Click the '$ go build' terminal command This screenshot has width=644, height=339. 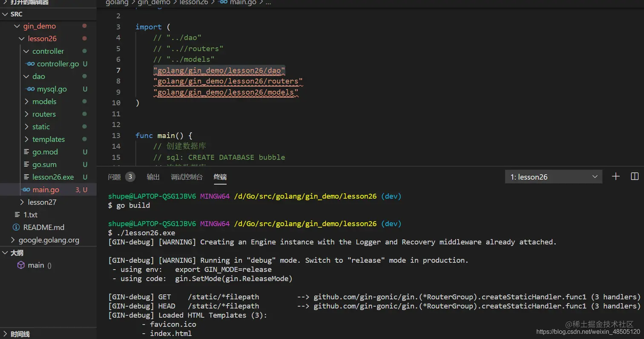pos(129,205)
